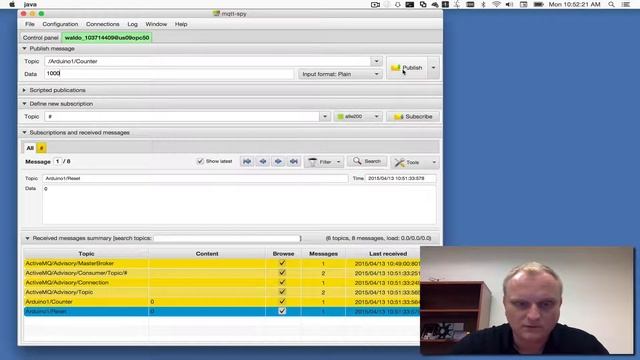Image resolution: width=640 pixels, height=360 pixels.
Task: Click into the subscription Topic field
Action: pos(182,117)
